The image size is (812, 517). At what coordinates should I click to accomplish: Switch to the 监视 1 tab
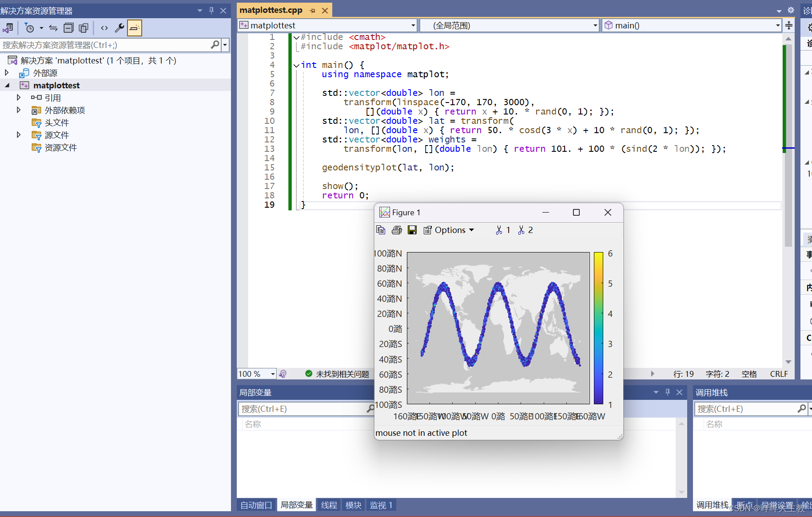pyautogui.click(x=381, y=505)
